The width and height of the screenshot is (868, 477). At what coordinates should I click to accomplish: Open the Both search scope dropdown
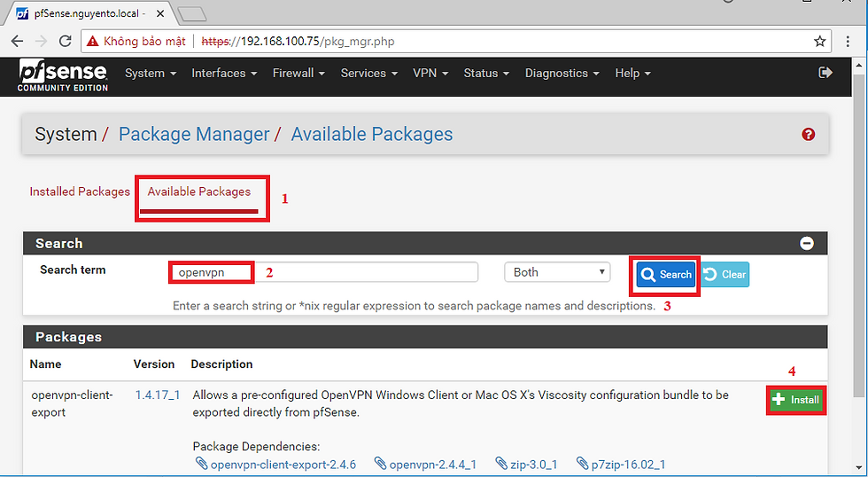coord(557,272)
